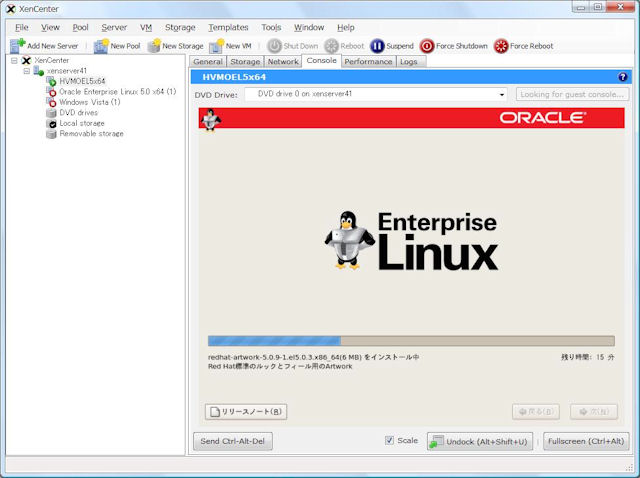Click the red Force Shutdown icon
Image resolution: width=640 pixels, height=478 pixels.
(427, 46)
